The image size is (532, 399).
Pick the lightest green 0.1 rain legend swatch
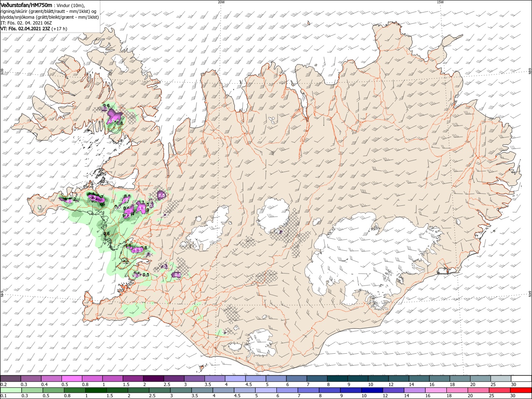click(x=11, y=390)
